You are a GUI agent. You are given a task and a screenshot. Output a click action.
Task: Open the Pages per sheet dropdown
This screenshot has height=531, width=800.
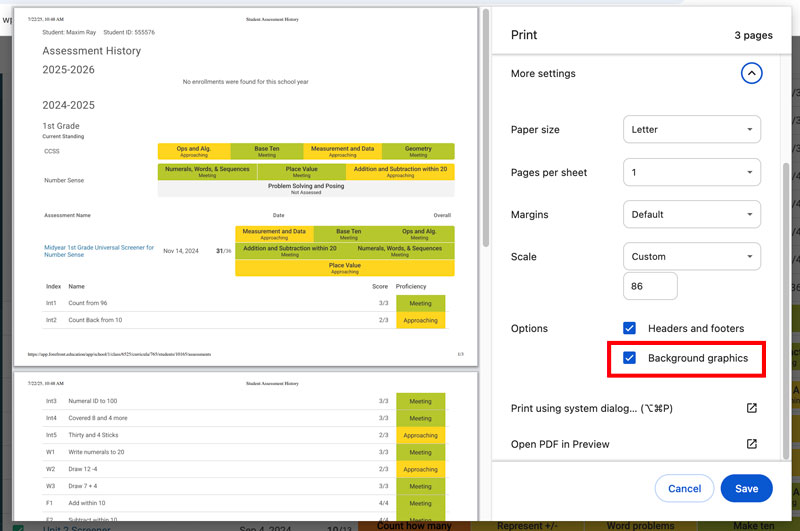tap(691, 172)
